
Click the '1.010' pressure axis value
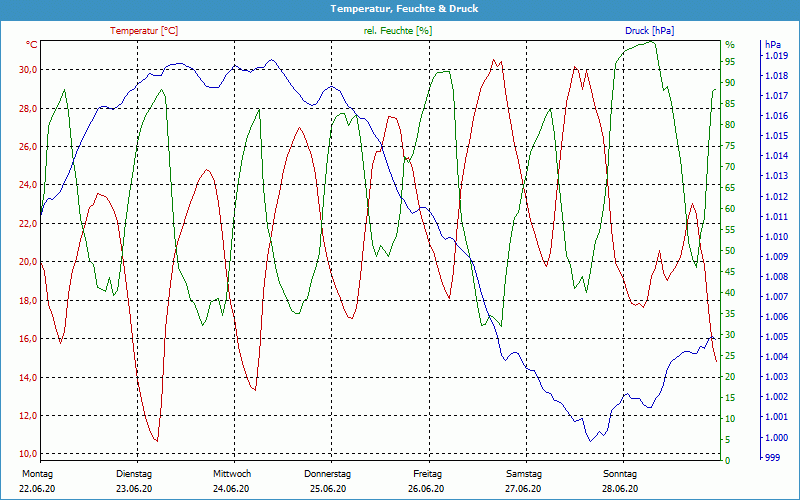(x=777, y=237)
